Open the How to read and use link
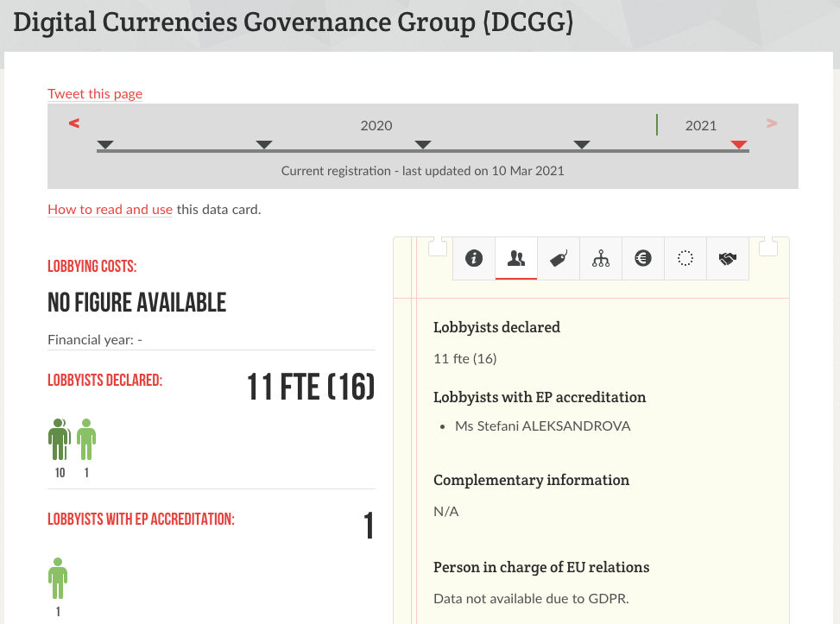 pyautogui.click(x=110, y=210)
